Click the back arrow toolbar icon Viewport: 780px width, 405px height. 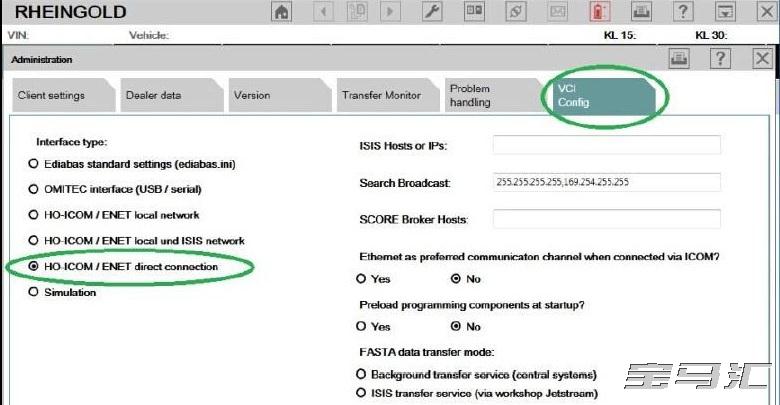323,11
